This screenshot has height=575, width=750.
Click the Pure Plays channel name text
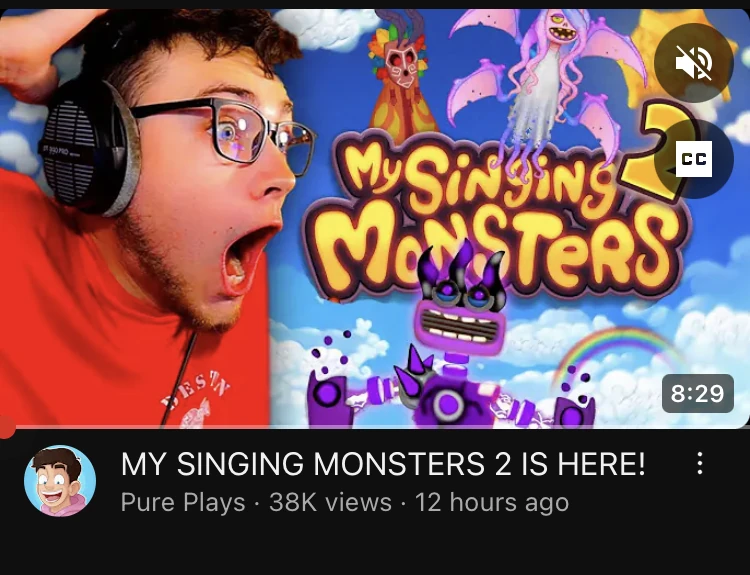[x=183, y=502]
